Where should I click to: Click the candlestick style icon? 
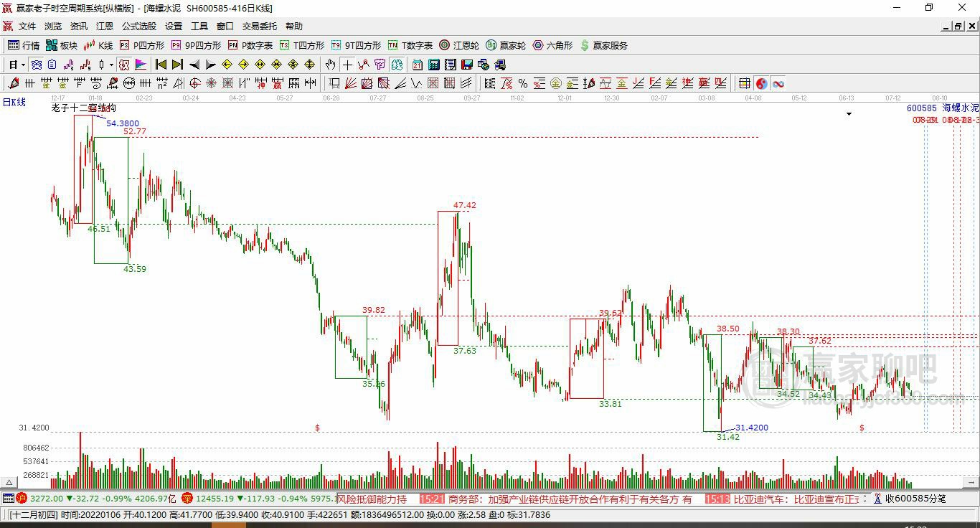101,65
